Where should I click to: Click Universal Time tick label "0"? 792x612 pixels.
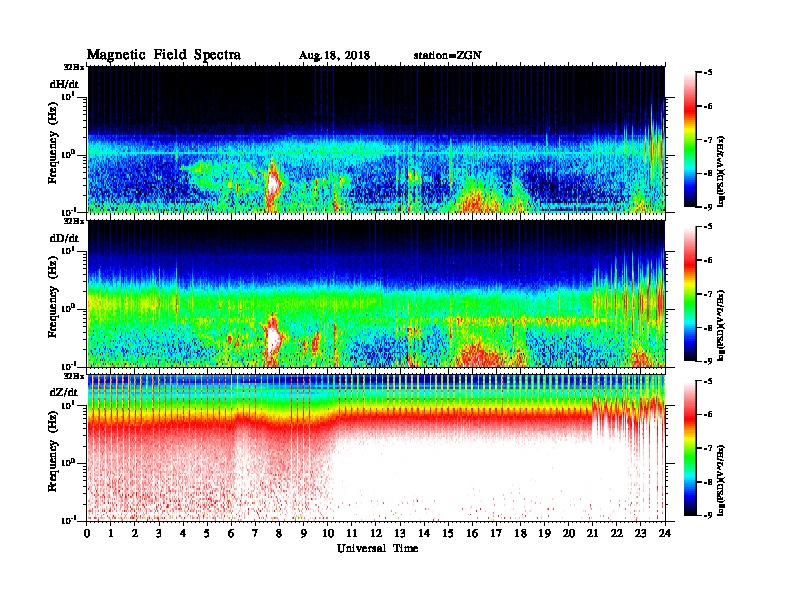pos(87,533)
